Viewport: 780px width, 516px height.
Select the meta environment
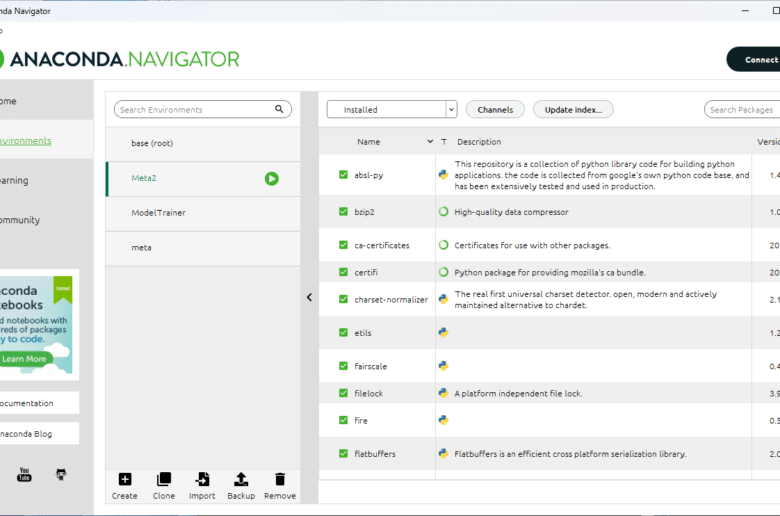click(203, 248)
